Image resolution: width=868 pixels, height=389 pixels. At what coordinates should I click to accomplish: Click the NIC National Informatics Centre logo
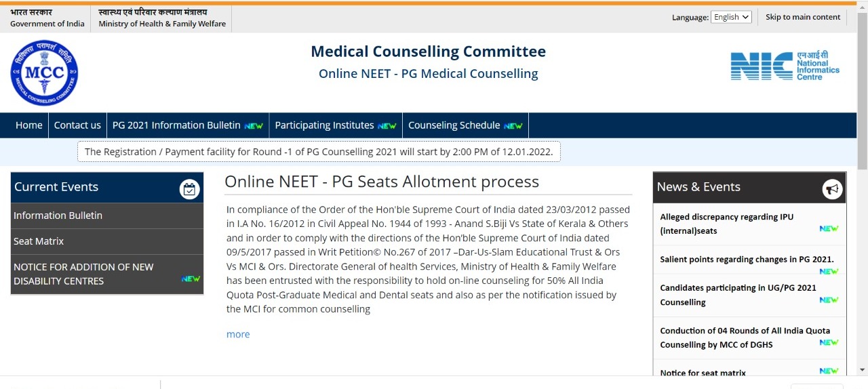coord(785,66)
